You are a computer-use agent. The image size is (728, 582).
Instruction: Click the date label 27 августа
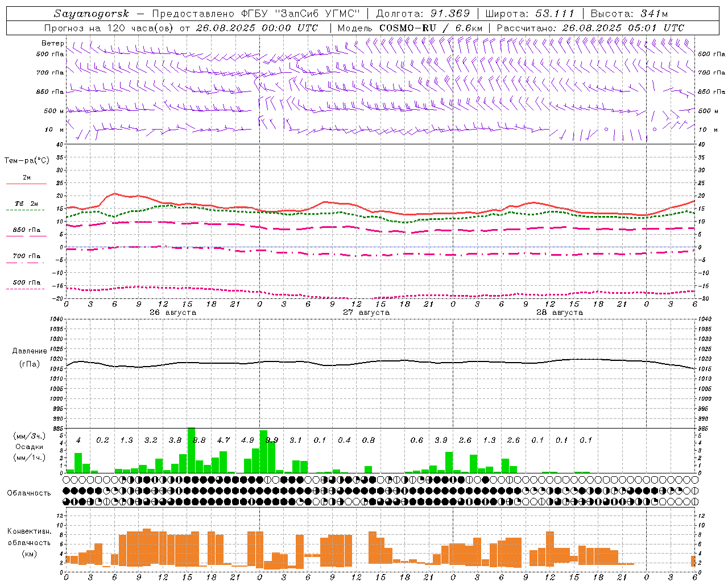pos(366,313)
